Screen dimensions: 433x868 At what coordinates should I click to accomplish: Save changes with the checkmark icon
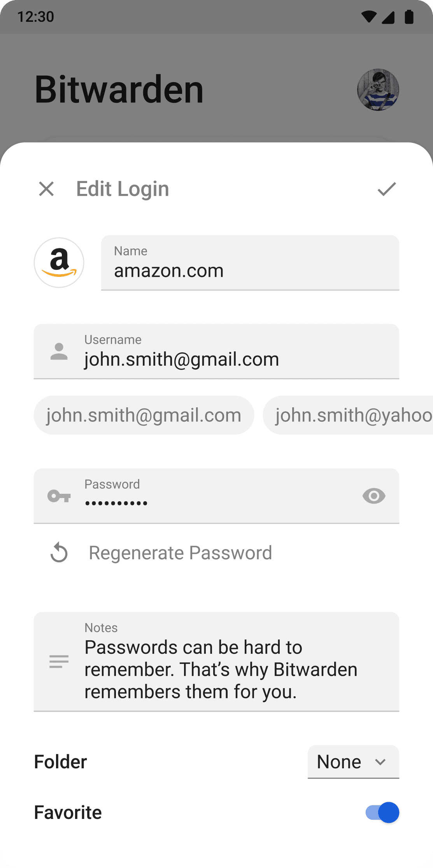[387, 189]
